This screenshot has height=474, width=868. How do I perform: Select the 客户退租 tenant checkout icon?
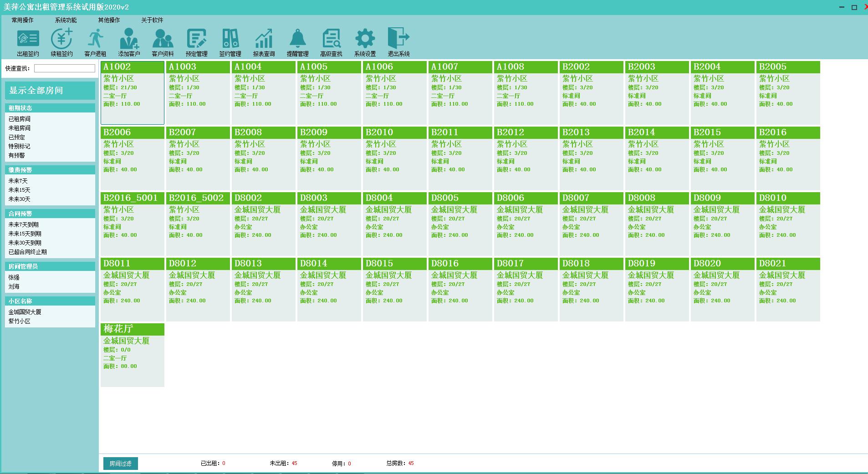pyautogui.click(x=95, y=42)
